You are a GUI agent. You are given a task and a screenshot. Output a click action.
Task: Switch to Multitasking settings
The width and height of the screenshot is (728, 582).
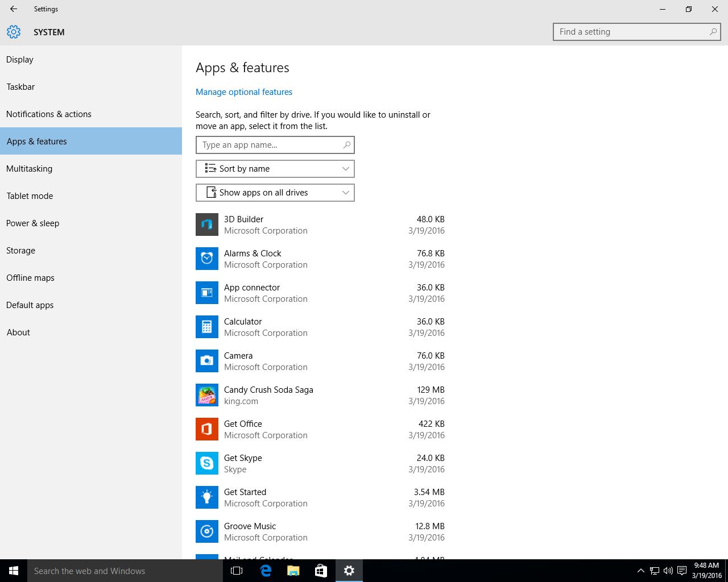click(x=91, y=168)
